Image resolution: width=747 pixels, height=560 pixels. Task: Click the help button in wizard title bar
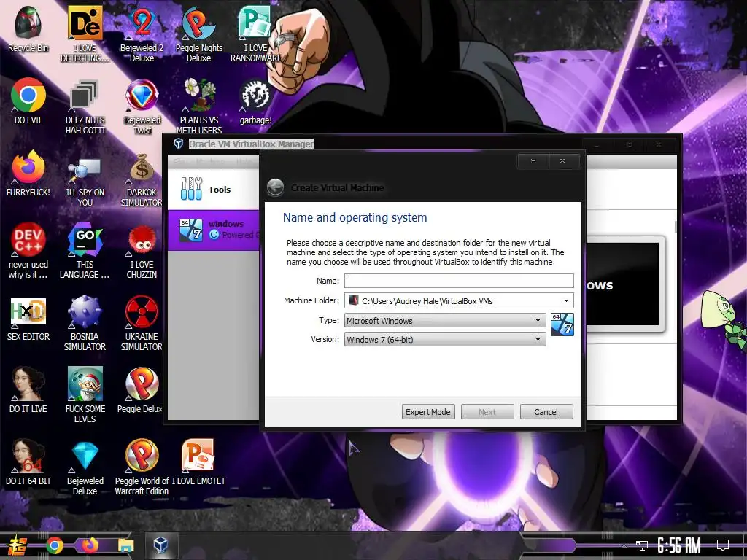pos(533,161)
